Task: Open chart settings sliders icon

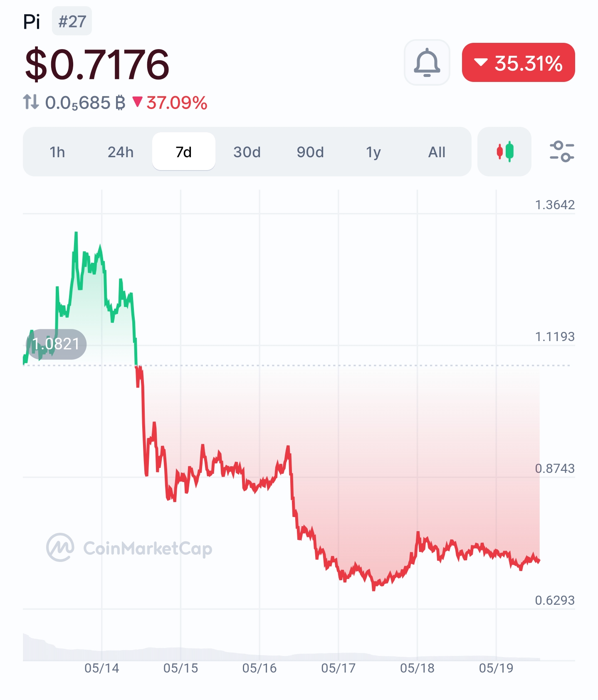Action: click(x=562, y=151)
